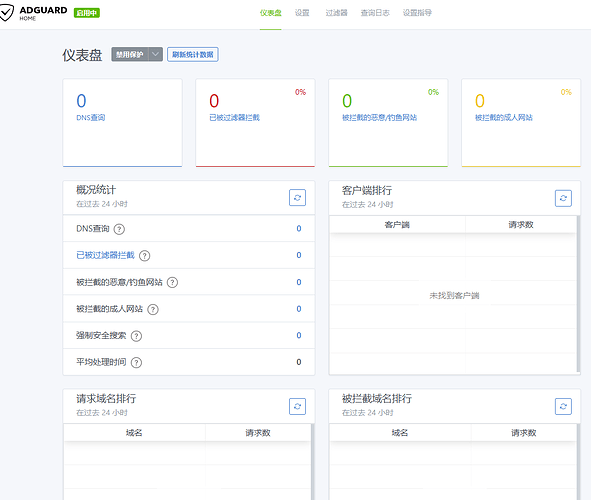Open the 已被过滤器拦截 link in 概况统计
The width and height of the screenshot is (591, 500).
click(105, 255)
